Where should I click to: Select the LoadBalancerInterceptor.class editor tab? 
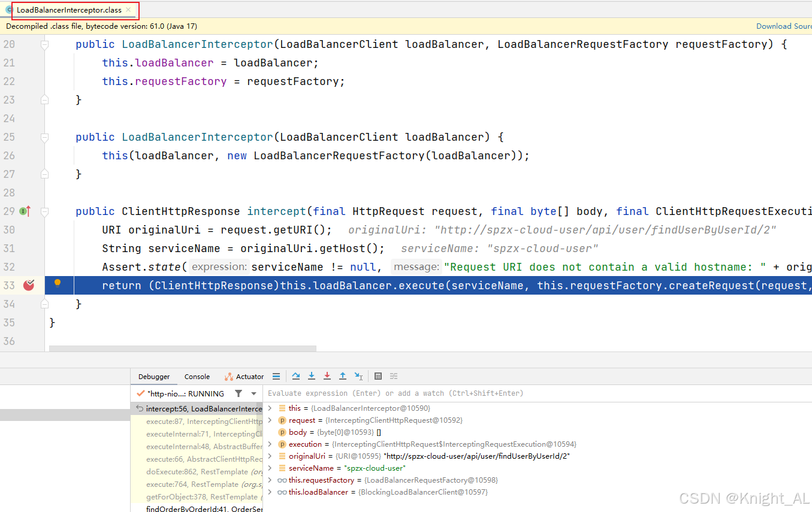69,10
